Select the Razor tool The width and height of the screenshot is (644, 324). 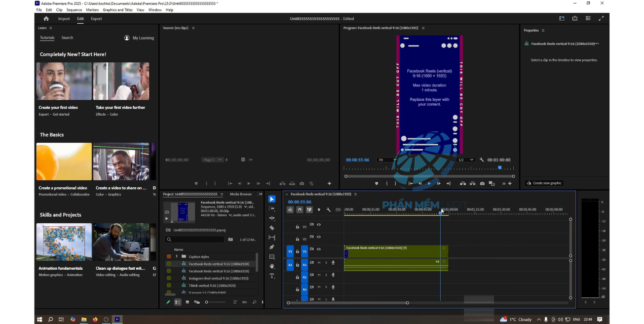pyautogui.click(x=272, y=228)
